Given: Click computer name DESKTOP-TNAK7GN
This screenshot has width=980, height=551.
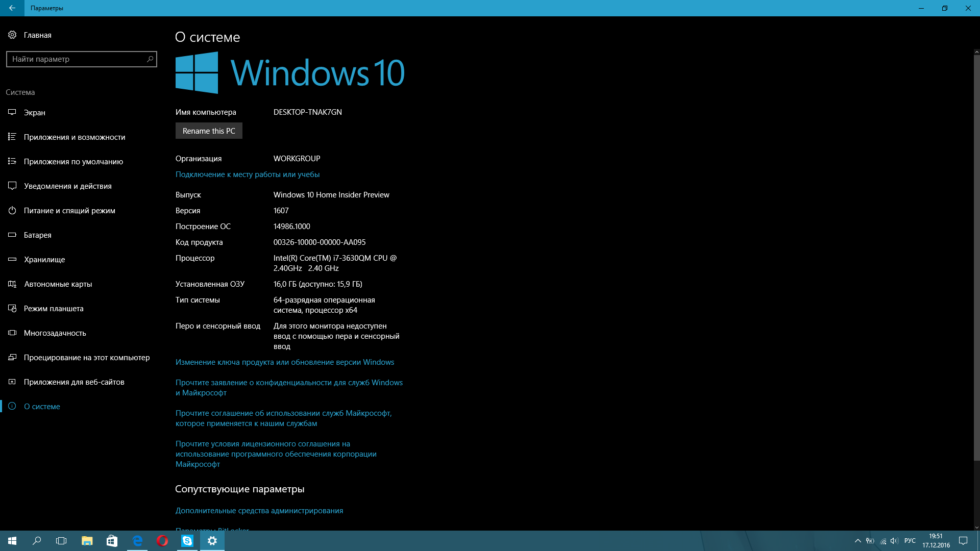Looking at the screenshot, I should (x=308, y=112).
